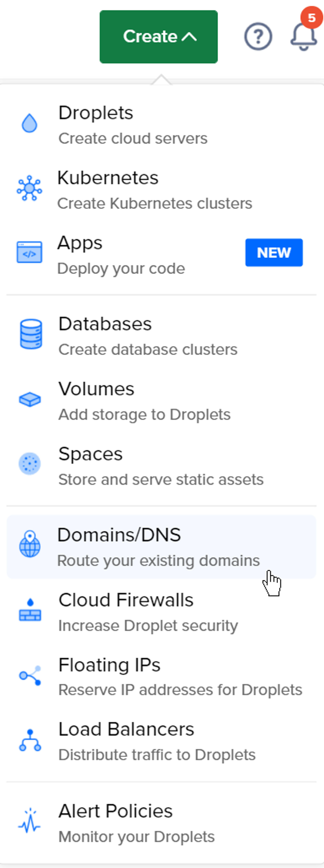Select Spaces in the dropdown list
The height and width of the screenshot is (868, 324).
pos(161,466)
